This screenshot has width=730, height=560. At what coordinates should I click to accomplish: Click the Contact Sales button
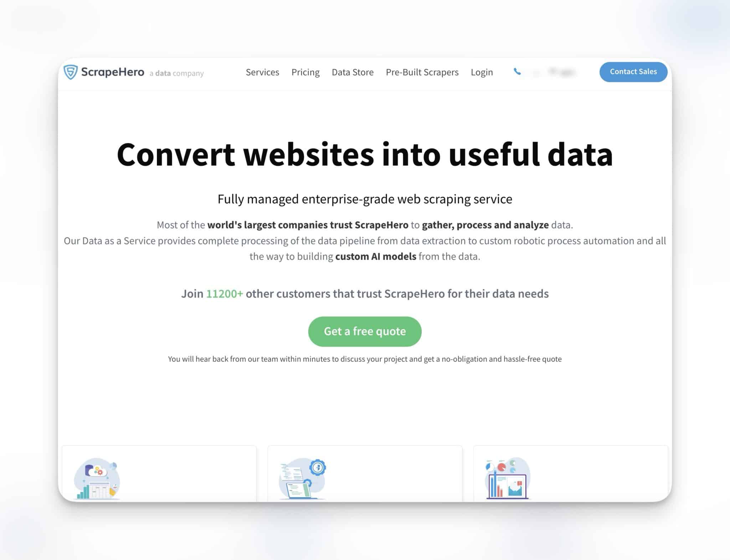(633, 71)
